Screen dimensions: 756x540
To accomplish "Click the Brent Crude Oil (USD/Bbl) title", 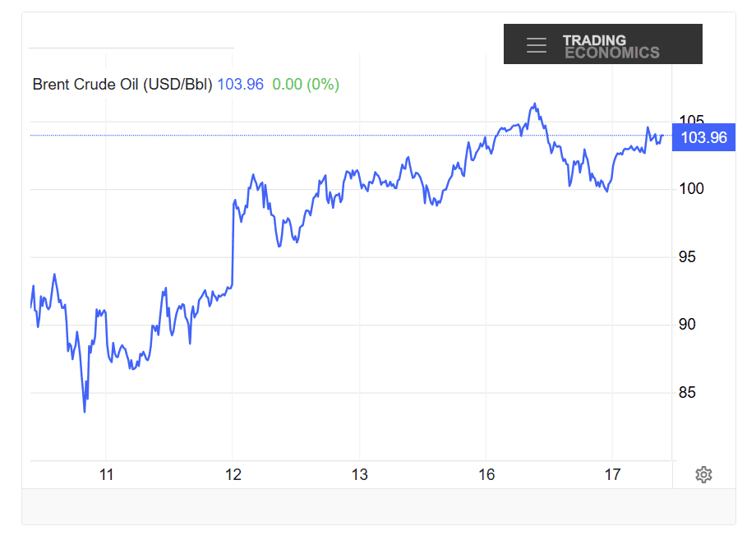I will (x=122, y=84).
